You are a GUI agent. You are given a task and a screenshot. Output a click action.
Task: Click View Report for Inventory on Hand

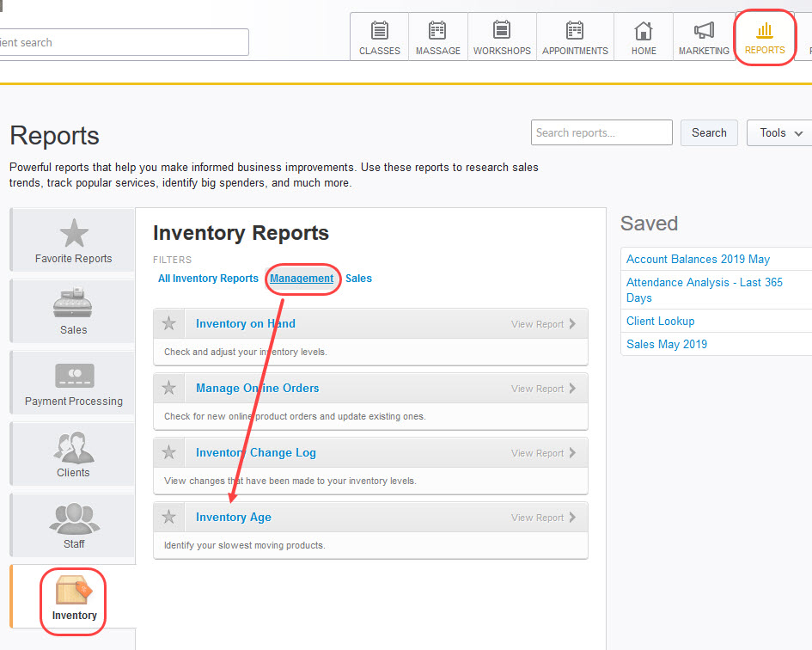click(543, 324)
